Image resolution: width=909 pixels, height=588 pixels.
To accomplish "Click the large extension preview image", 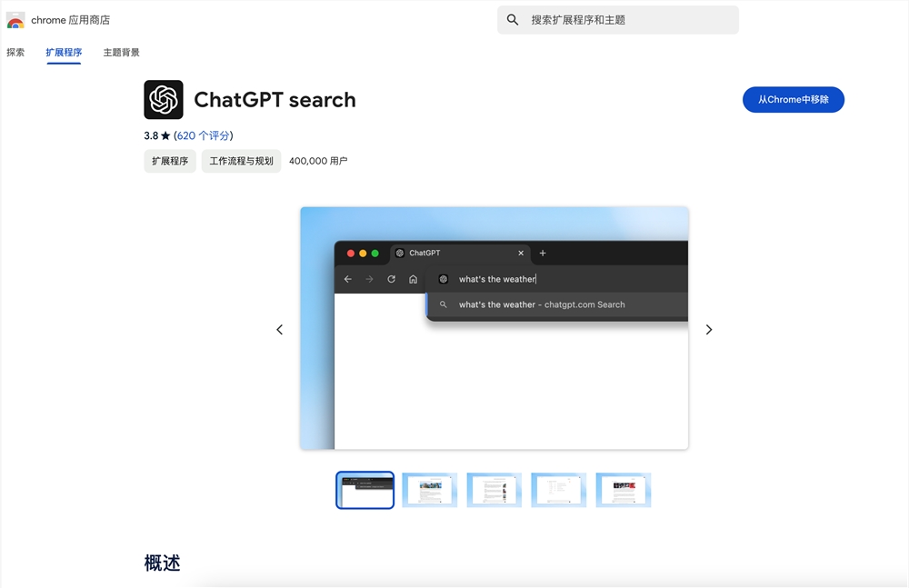I will click(494, 328).
